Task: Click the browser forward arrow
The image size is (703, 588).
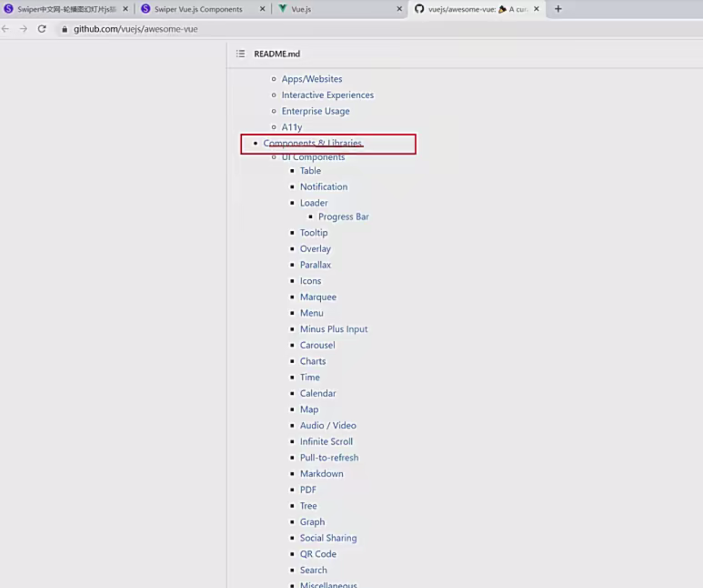Action: click(x=23, y=29)
